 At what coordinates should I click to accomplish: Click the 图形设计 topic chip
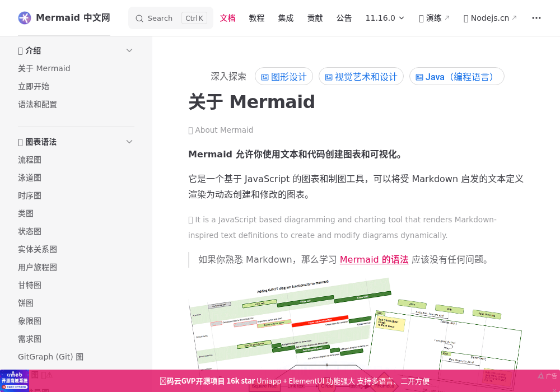point(284,76)
